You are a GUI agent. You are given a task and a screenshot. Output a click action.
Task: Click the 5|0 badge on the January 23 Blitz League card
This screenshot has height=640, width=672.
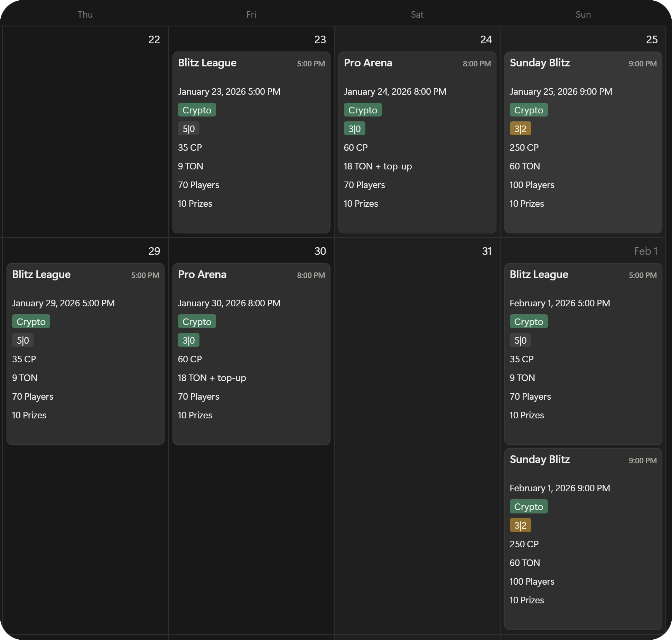pyautogui.click(x=188, y=129)
